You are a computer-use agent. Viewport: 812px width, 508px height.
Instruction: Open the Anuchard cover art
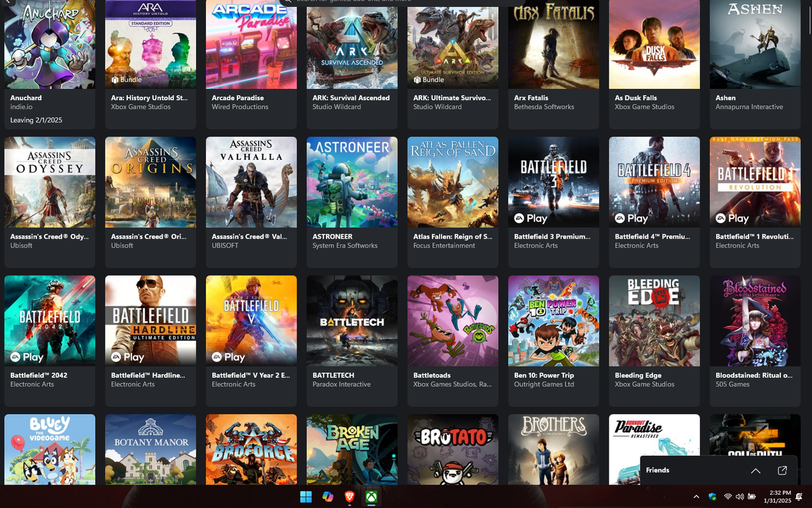(50, 44)
